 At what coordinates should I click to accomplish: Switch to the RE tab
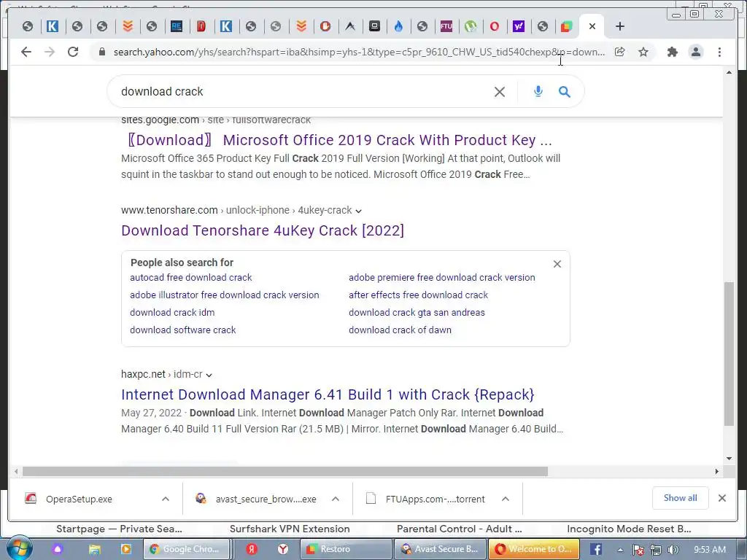click(177, 26)
